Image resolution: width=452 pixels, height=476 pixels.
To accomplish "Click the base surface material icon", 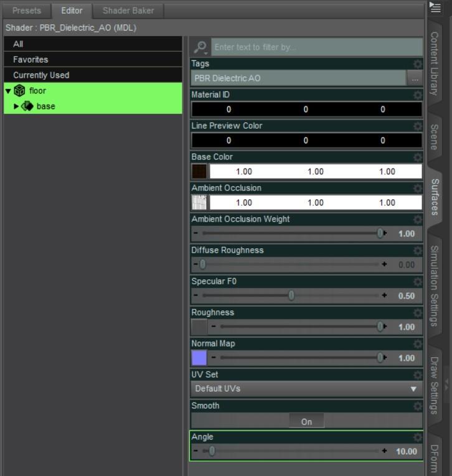I will point(27,106).
